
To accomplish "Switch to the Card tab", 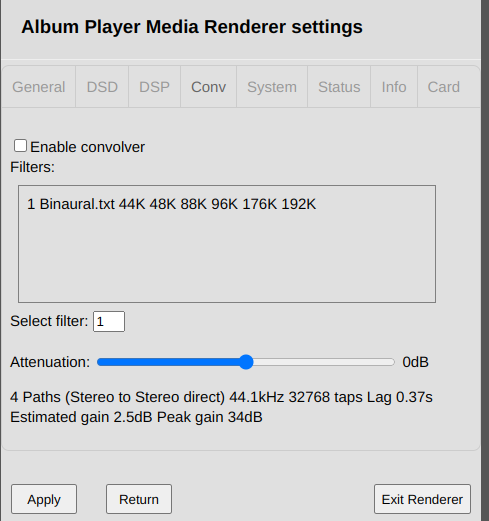I will click(x=444, y=87).
